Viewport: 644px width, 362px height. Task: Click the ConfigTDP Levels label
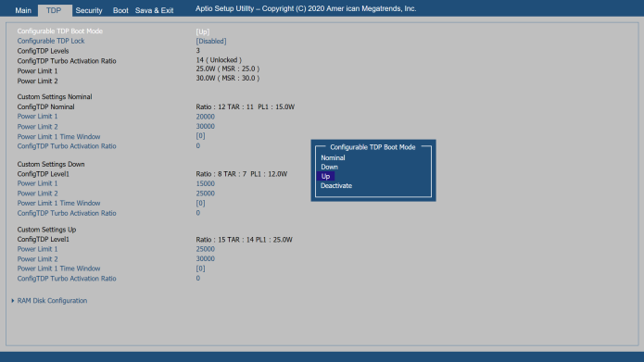pyautogui.click(x=44, y=51)
